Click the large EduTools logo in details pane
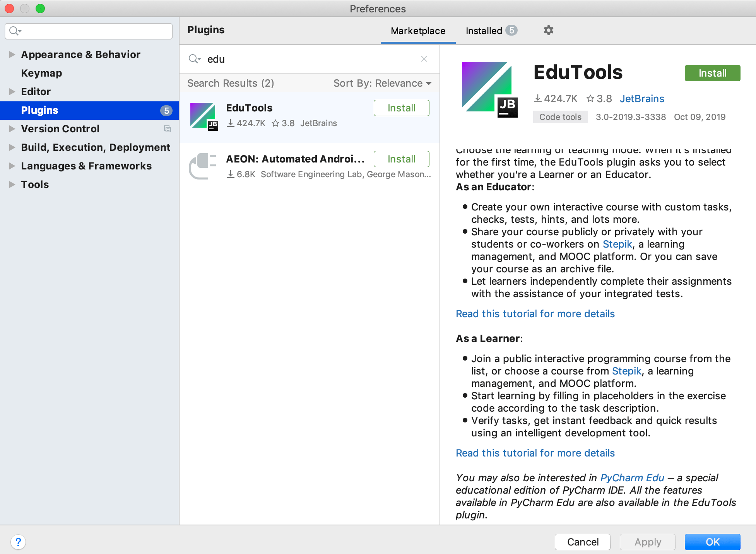This screenshot has height=554, width=756. (490, 90)
